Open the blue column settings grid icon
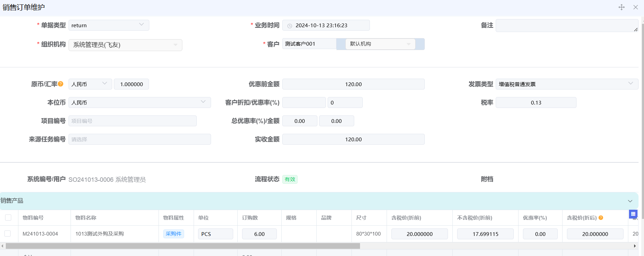This screenshot has height=256, width=644. [x=633, y=214]
